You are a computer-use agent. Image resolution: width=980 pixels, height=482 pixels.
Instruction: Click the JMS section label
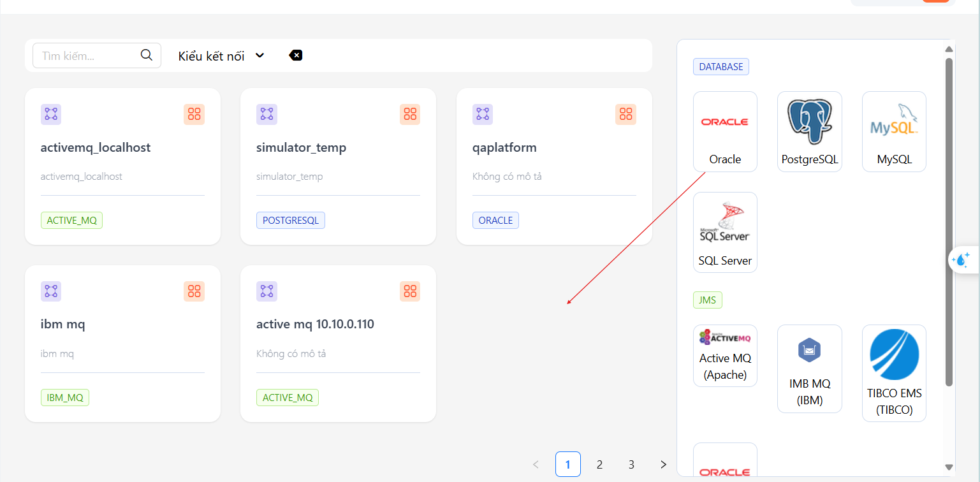pyautogui.click(x=708, y=300)
